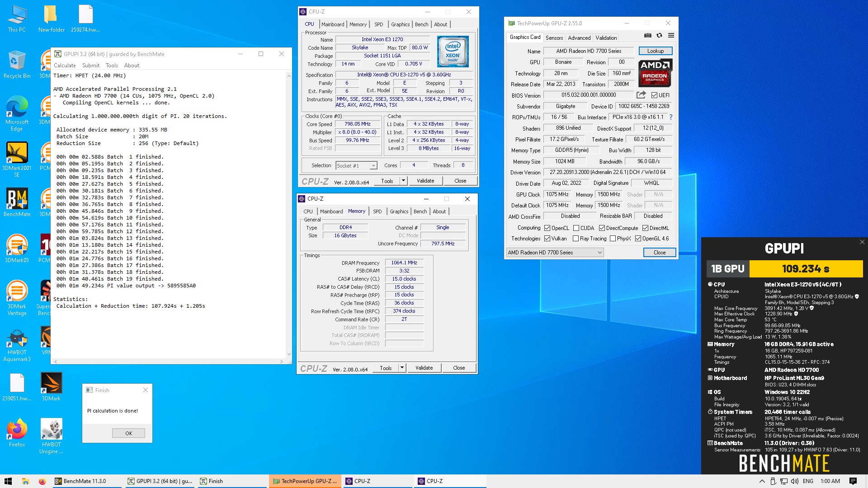
Task: Launch Microsoft Edge from desktop
Action: [17, 113]
